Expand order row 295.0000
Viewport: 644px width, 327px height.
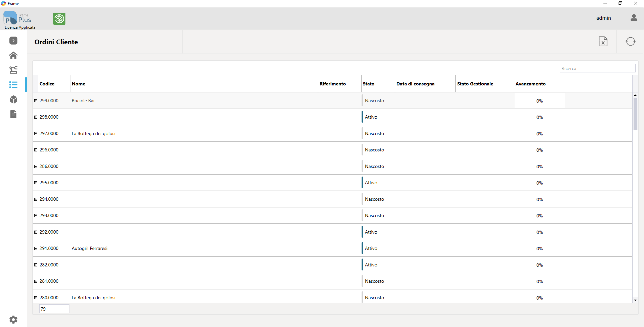(x=36, y=183)
